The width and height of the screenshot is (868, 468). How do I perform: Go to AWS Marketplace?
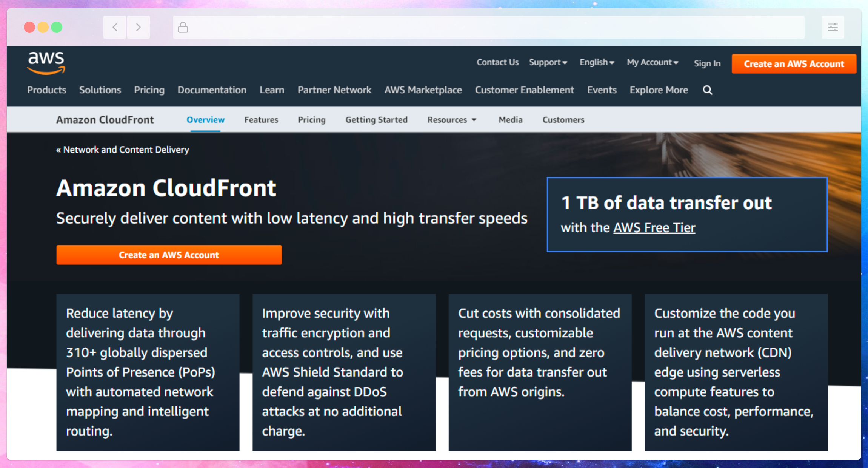pos(423,90)
